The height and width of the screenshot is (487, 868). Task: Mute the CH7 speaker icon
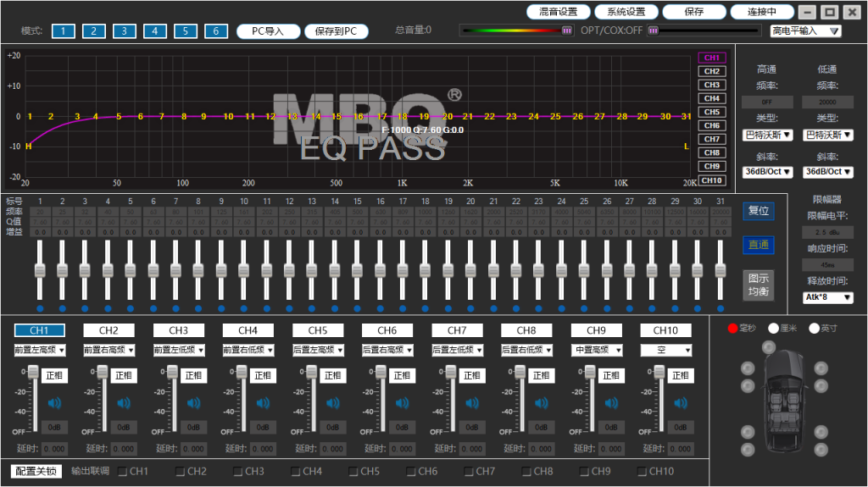(x=472, y=403)
